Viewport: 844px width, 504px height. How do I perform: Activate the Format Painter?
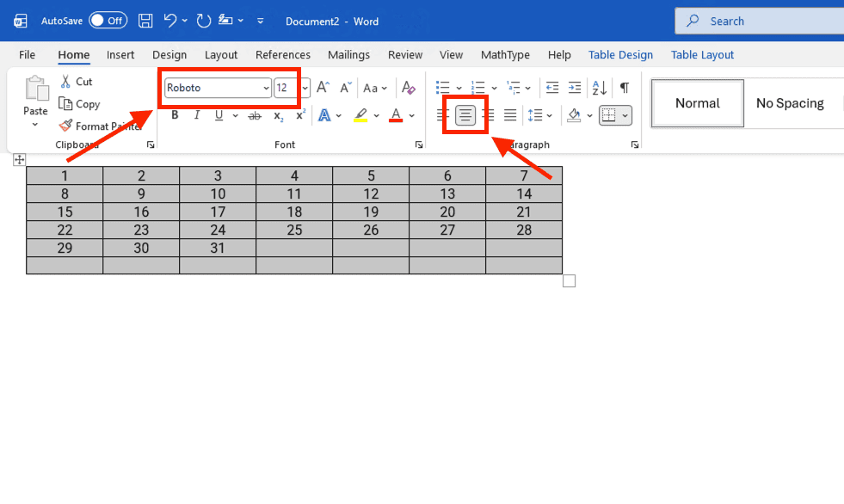click(99, 126)
